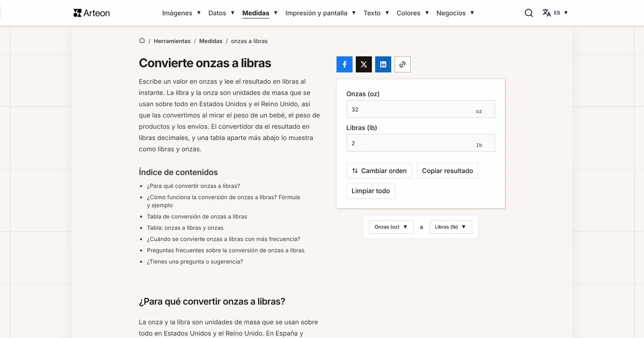
Task: Jump to ¿Cuándo se convierte onzas section
Action: (223, 239)
